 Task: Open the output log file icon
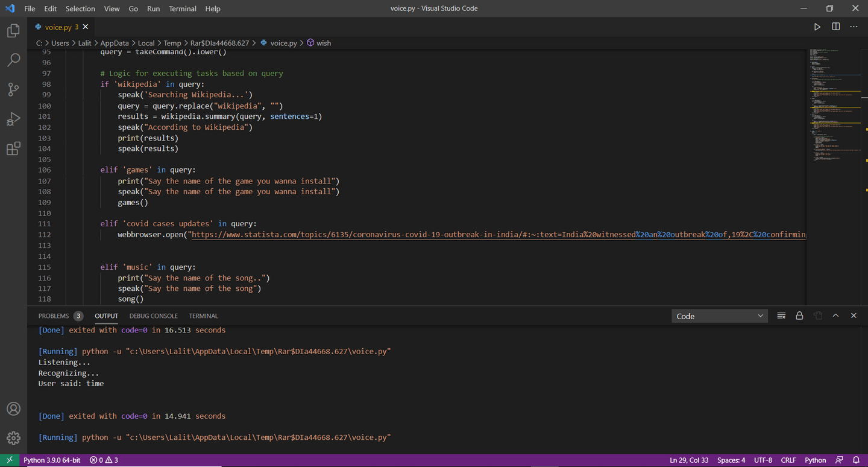[x=817, y=316]
